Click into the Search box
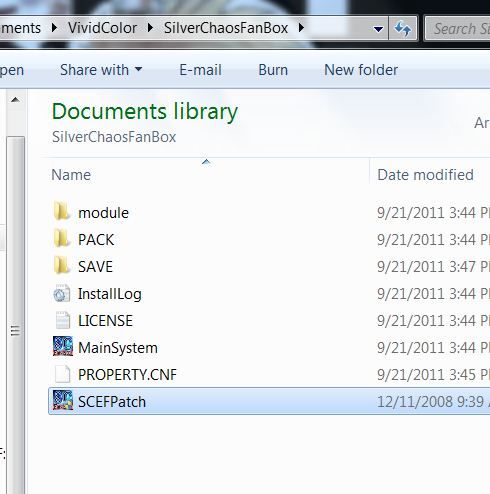 [x=458, y=29]
